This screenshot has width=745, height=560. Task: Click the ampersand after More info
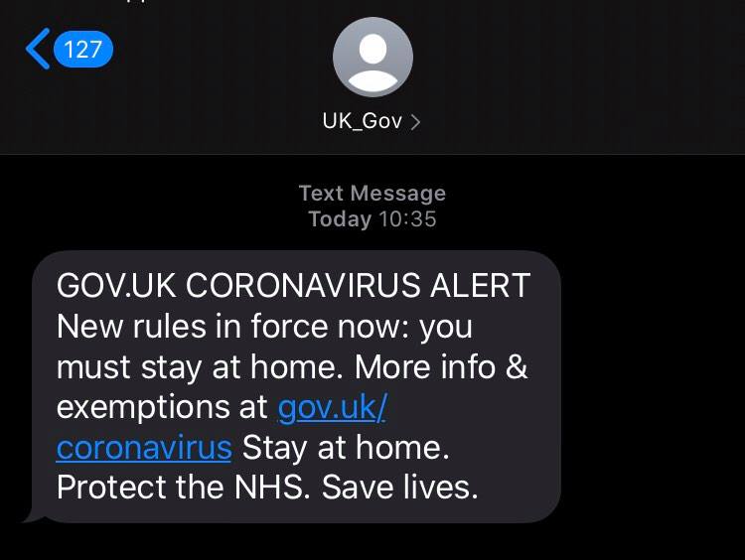(517, 367)
